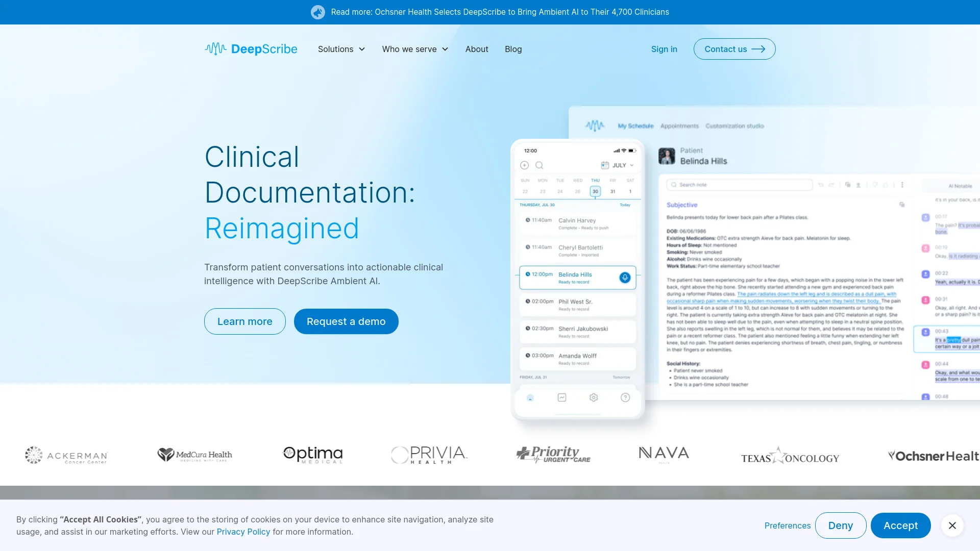980x551 pixels.
Task: Click the help question mark in phone mockup
Action: coord(625,397)
